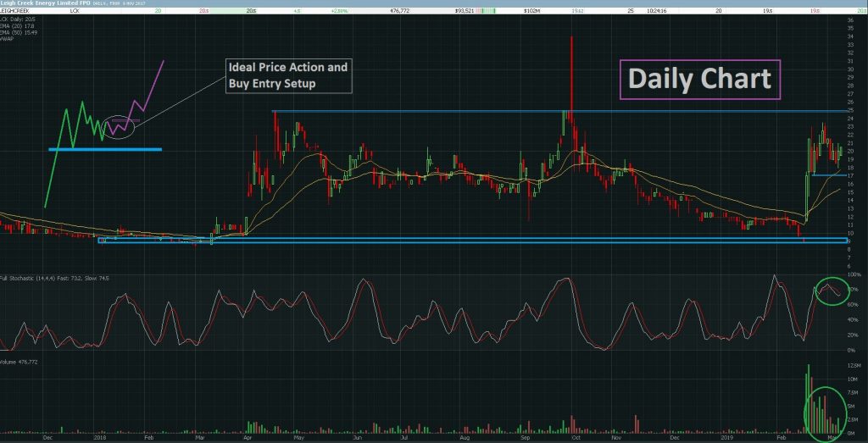This screenshot has height=443, width=868.
Task: Click the 100% level on stochastic axis
Action: pyautogui.click(x=853, y=275)
